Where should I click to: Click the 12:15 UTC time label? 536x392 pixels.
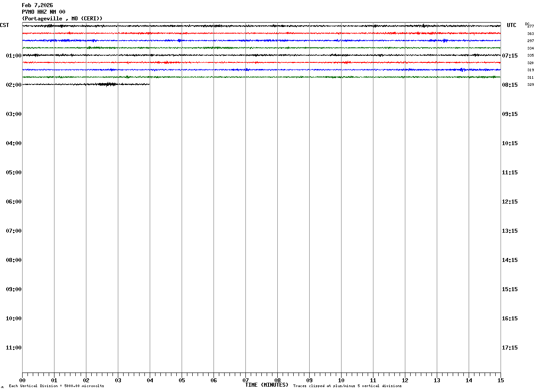(x=510, y=202)
